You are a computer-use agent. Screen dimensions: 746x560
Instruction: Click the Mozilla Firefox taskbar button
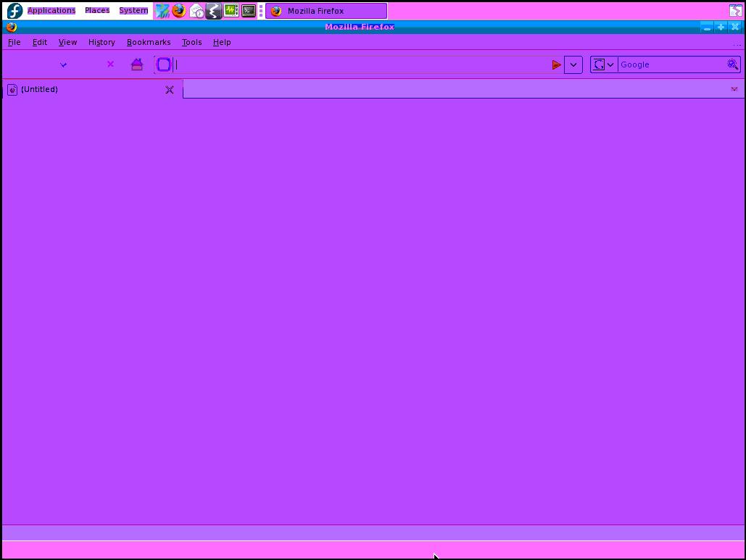pyautogui.click(x=326, y=11)
